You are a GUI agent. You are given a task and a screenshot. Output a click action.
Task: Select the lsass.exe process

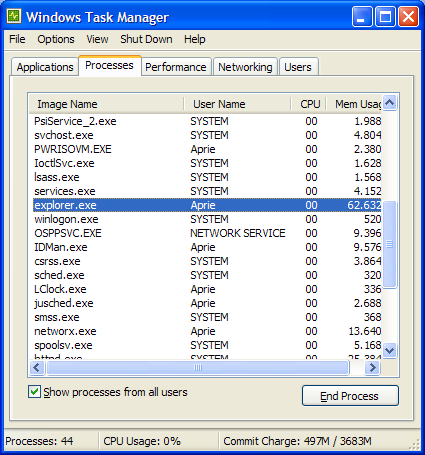(207, 177)
